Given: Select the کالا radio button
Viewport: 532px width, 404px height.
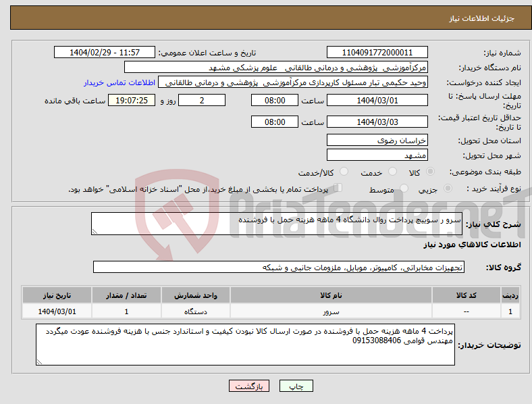Looking at the screenshot, I should (x=430, y=172).
